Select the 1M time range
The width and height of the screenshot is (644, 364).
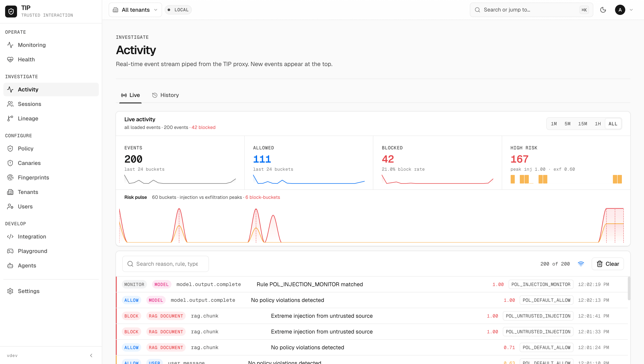(554, 124)
